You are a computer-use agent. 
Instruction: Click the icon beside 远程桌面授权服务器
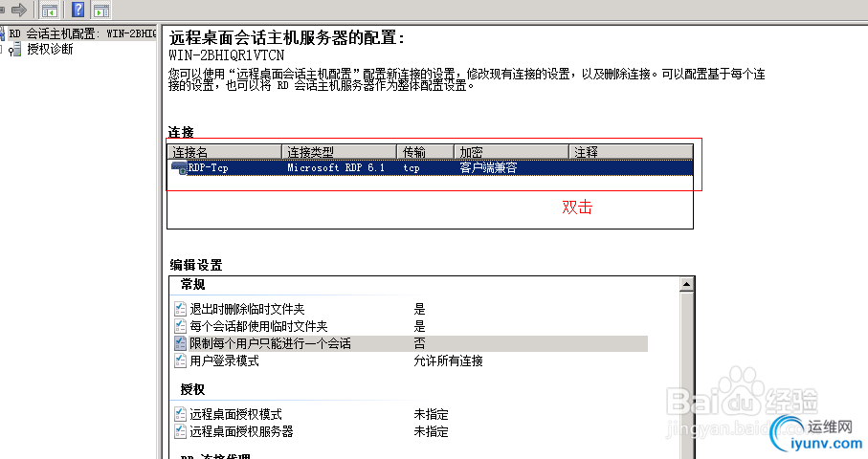pyautogui.click(x=180, y=431)
